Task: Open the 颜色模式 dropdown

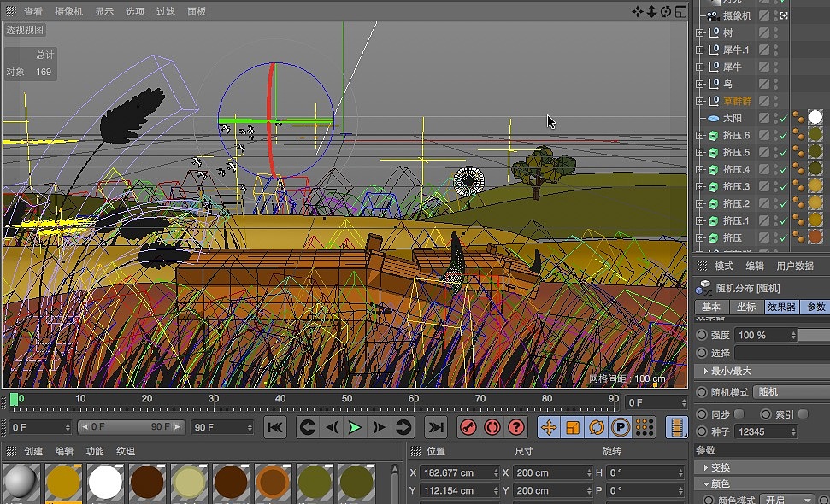Action: [787, 499]
